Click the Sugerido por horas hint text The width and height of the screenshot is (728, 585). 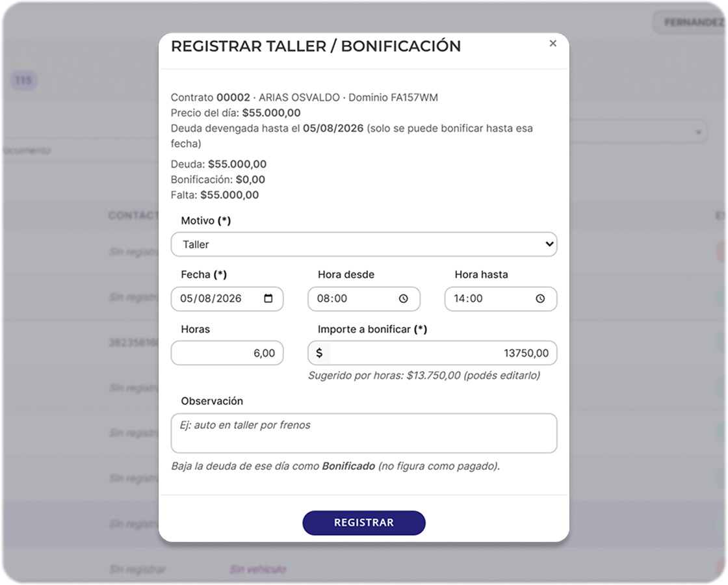[424, 376]
